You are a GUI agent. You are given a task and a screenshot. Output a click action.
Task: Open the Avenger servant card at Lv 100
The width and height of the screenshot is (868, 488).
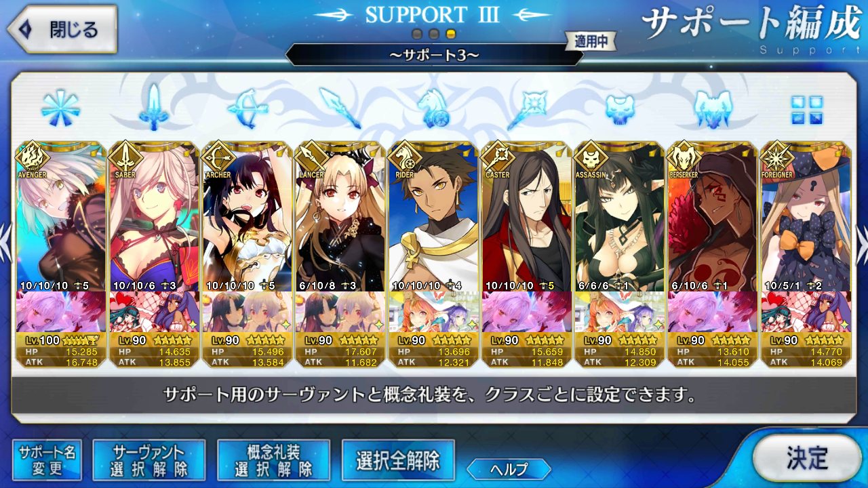pos(60,216)
